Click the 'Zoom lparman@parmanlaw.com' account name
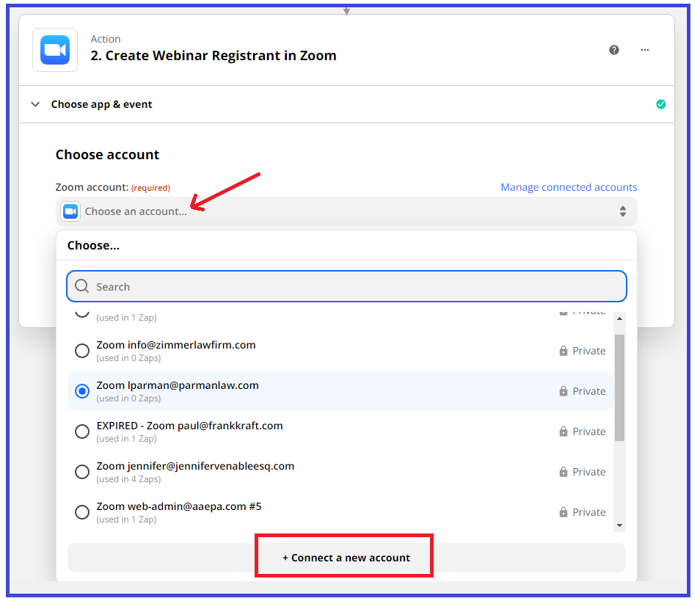The height and width of the screenshot is (601, 700). tap(178, 385)
